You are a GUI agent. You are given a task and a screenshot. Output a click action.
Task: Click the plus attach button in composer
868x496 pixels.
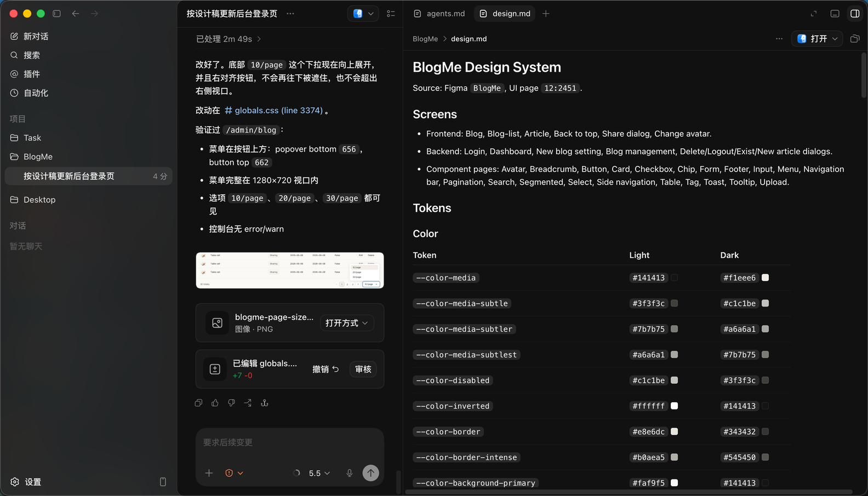pyautogui.click(x=209, y=473)
